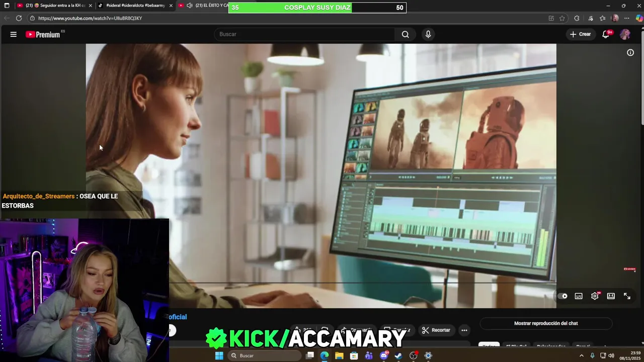Open the volume control in the tray
Viewport: 644px width, 362px height.
[611, 355]
